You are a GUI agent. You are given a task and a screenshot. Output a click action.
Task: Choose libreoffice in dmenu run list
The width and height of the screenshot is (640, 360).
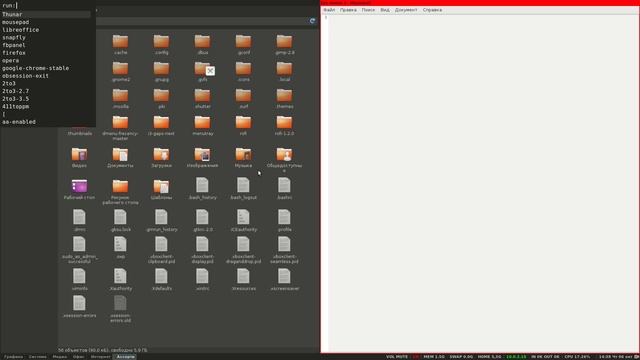tap(20, 30)
